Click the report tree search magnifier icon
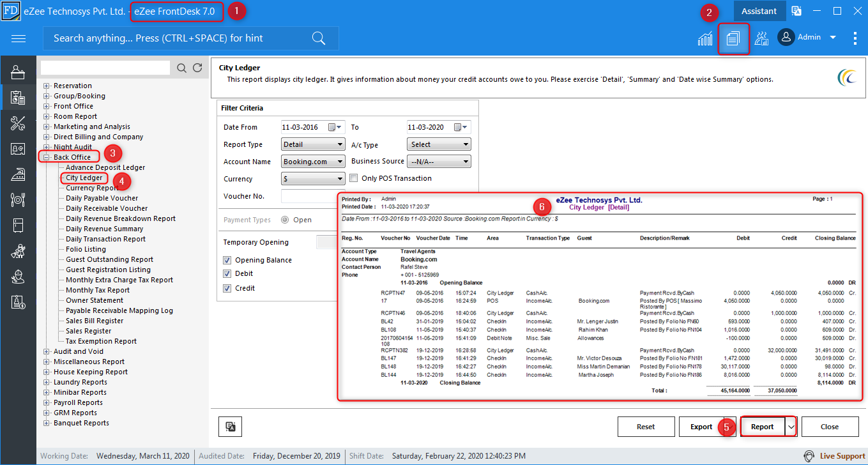This screenshot has width=868, height=465. click(x=182, y=68)
